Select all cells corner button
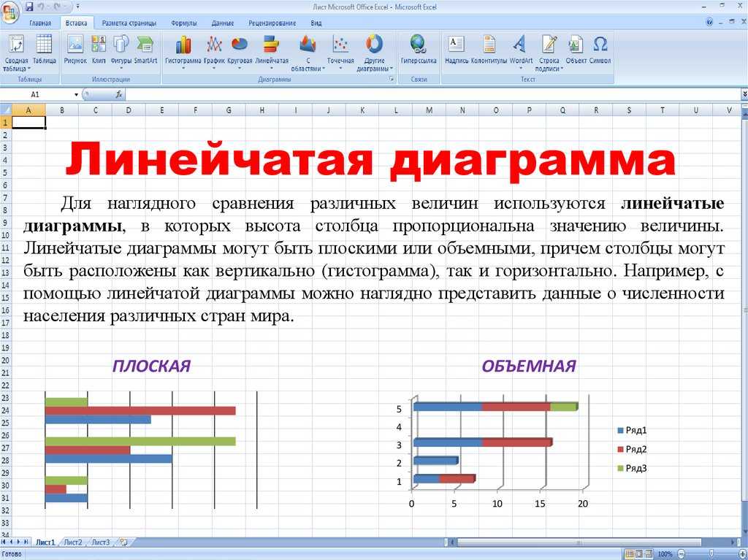Viewport: 748px width, 560px height. (5, 110)
